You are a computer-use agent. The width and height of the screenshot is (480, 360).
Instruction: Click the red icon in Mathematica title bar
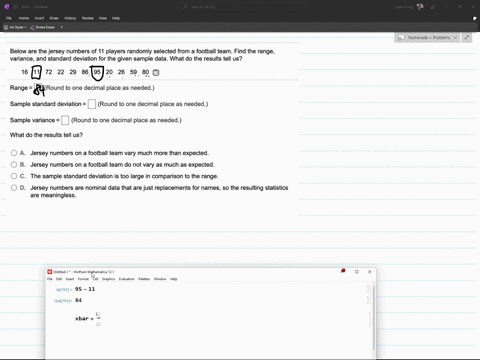pyautogui.click(x=343, y=271)
